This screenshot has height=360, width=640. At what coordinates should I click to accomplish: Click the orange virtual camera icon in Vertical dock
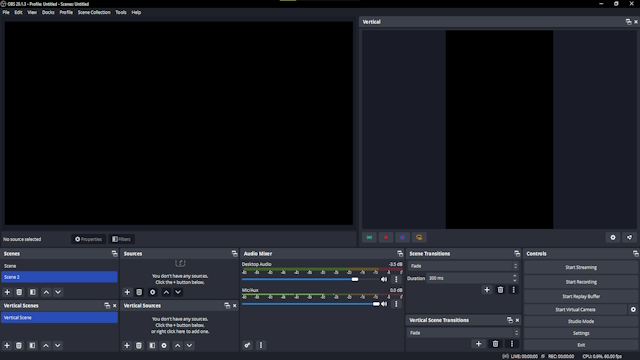(x=419, y=238)
